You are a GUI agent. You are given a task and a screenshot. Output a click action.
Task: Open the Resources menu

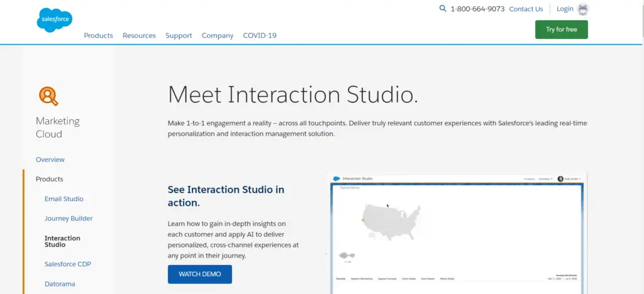point(139,36)
